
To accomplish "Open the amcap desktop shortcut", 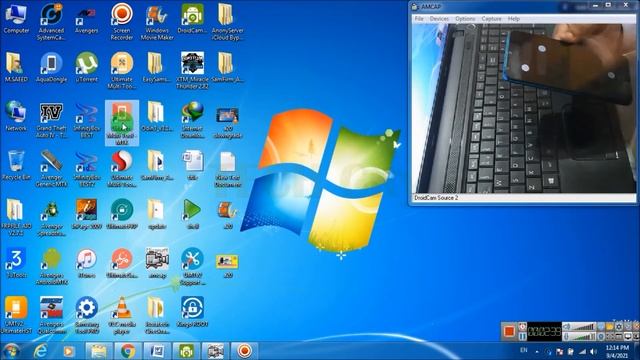I will coord(157,263).
